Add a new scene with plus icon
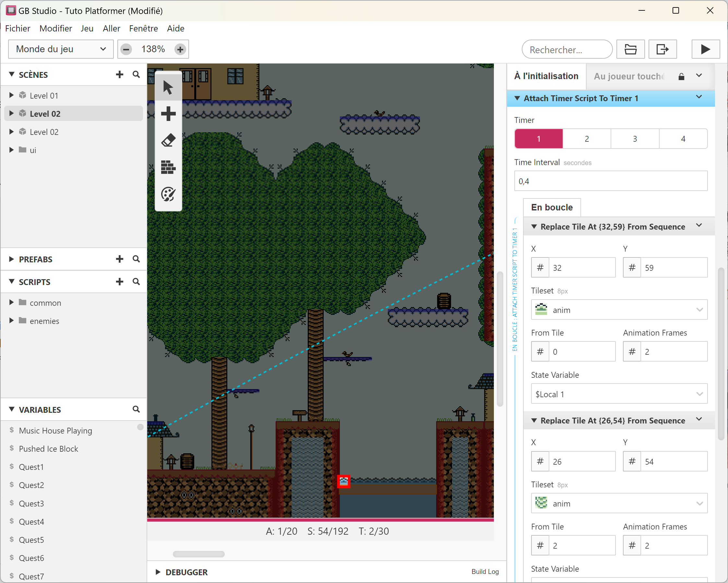This screenshot has width=728, height=583. (x=120, y=75)
